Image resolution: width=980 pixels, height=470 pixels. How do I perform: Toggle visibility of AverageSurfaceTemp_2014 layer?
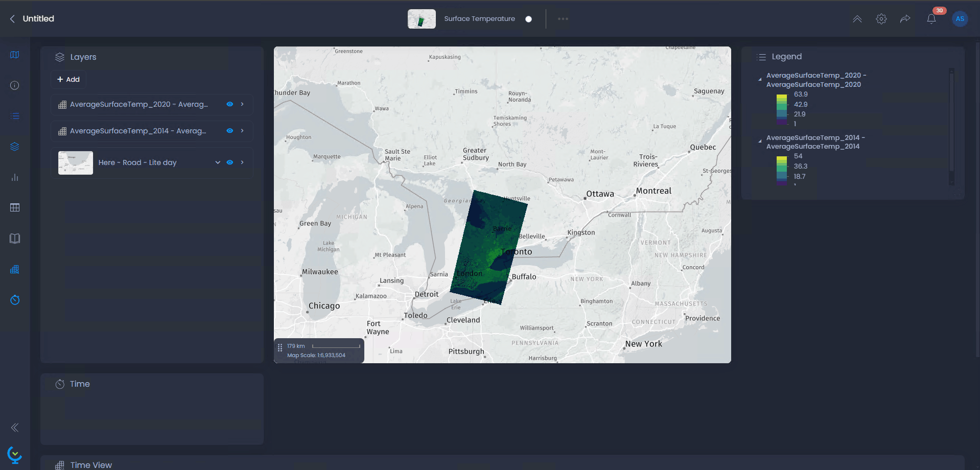coord(230,131)
